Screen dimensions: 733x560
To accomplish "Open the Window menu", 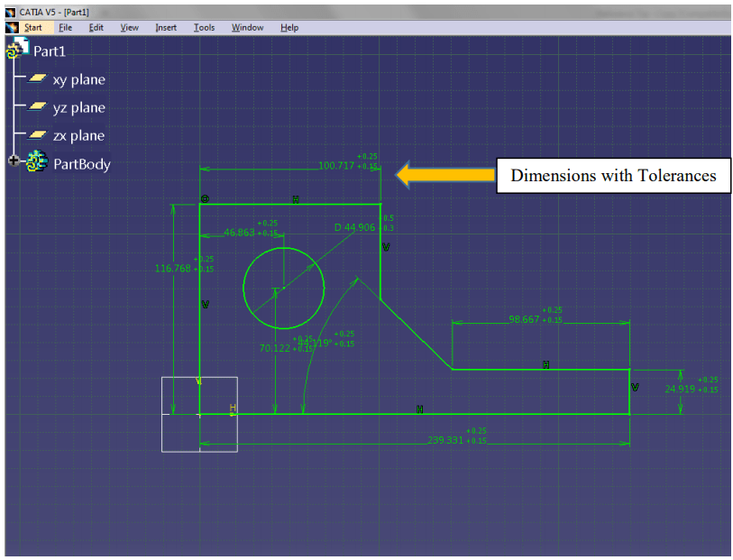I will coord(247,27).
